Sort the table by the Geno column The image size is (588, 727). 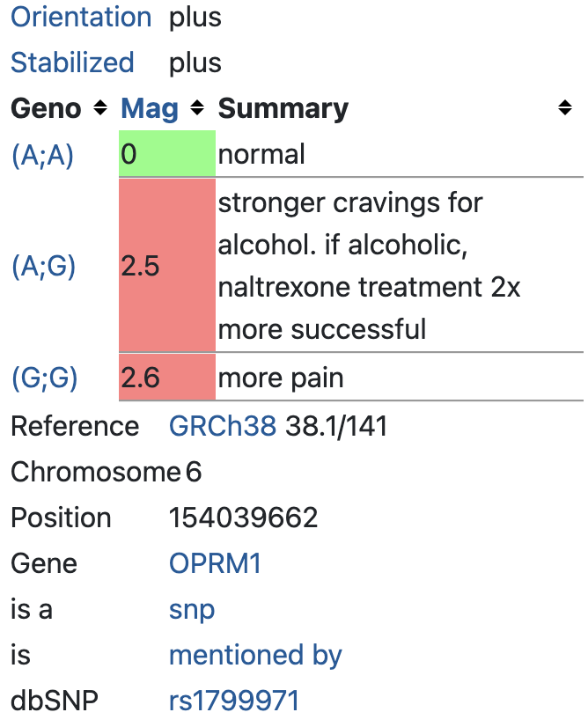pyautogui.click(x=99, y=108)
